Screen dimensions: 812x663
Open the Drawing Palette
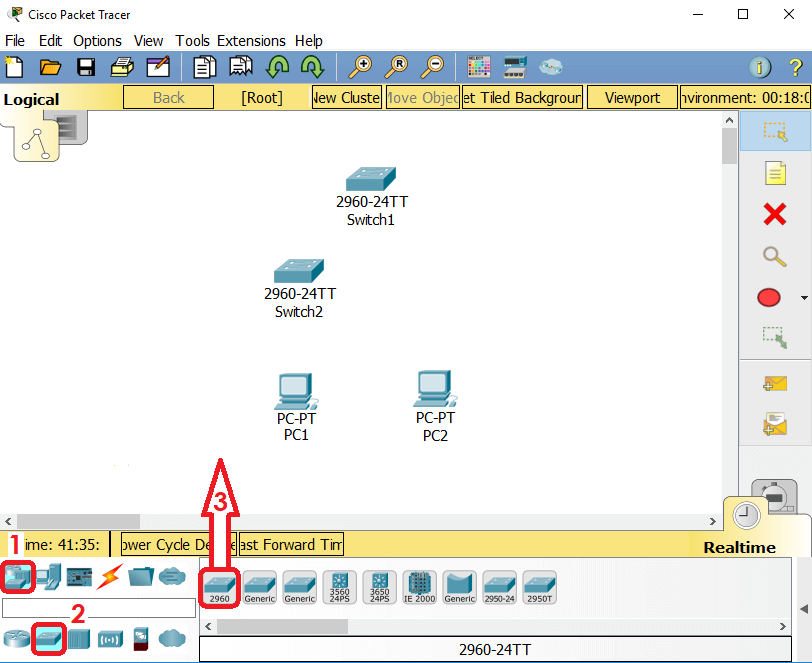(478, 67)
